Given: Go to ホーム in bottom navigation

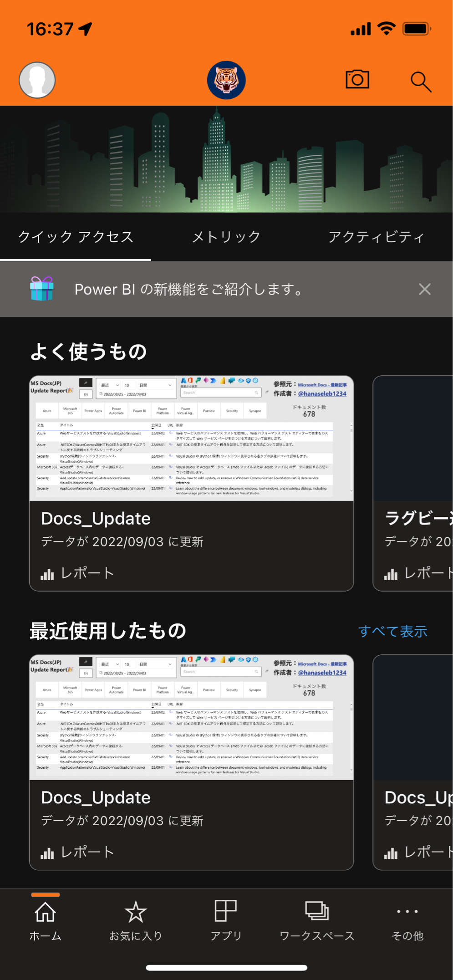Looking at the screenshot, I should pyautogui.click(x=45, y=921).
